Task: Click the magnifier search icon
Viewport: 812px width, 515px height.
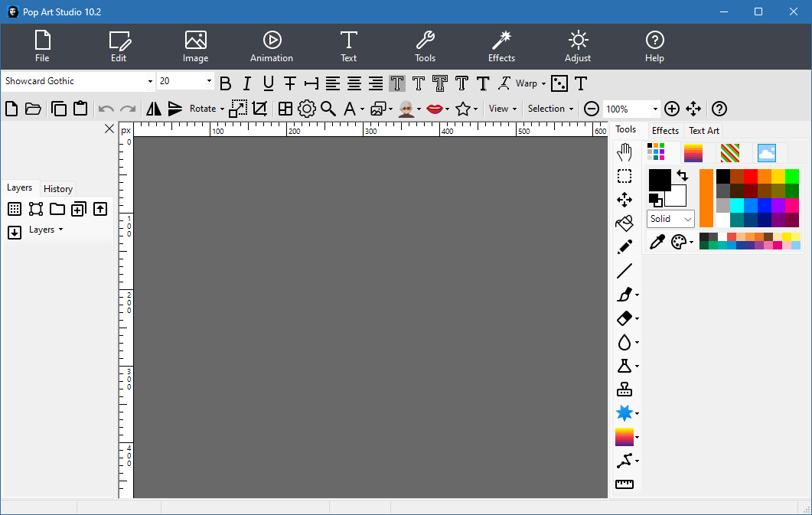Action: tap(328, 109)
